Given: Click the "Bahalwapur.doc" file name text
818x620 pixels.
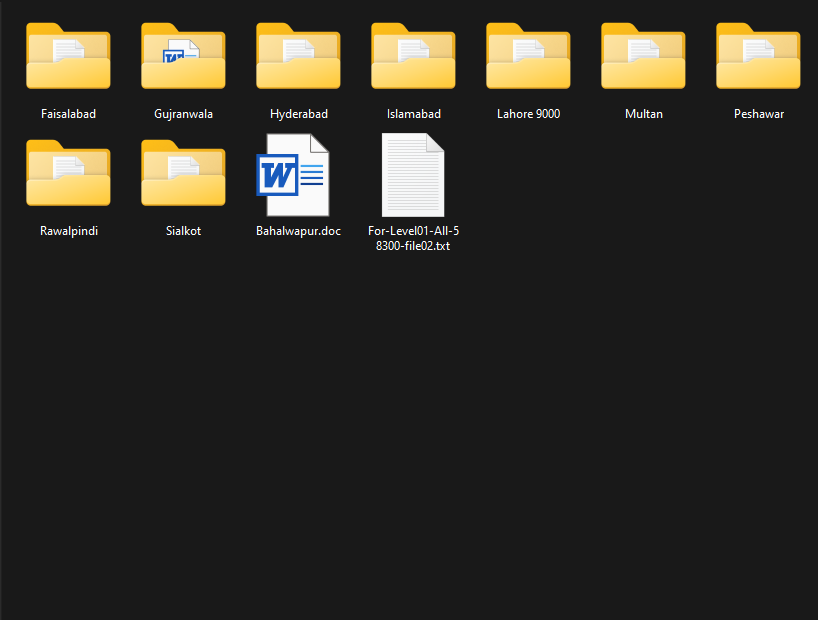Looking at the screenshot, I should pos(298,231).
